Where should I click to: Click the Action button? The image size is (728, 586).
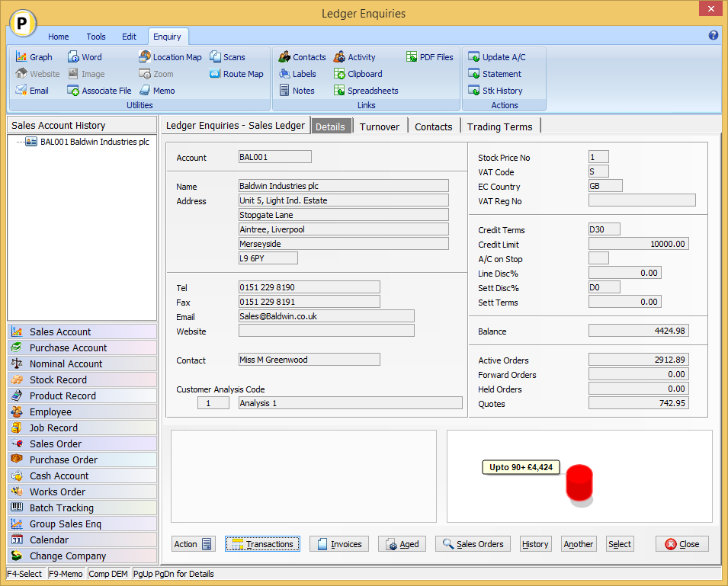pyautogui.click(x=193, y=544)
